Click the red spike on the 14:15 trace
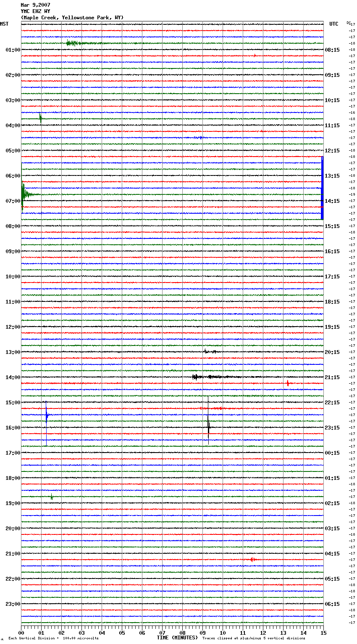The height and width of the screenshot is (644, 357). (x=288, y=383)
